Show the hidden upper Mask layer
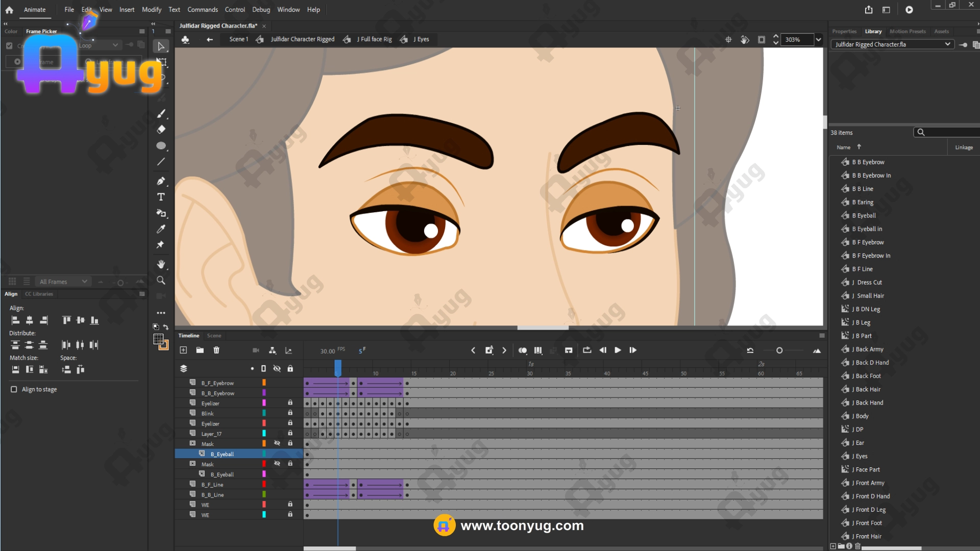The width and height of the screenshot is (980, 551). tap(277, 443)
